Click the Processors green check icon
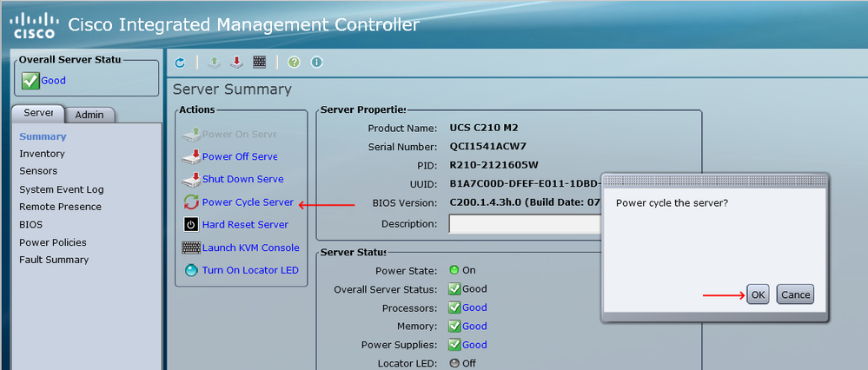The image size is (868, 370). 454,307
